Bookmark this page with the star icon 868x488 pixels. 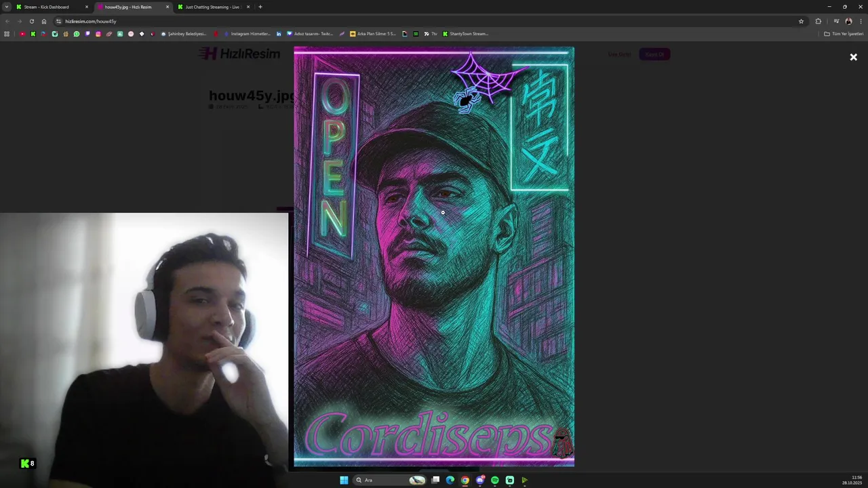[801, 21]
